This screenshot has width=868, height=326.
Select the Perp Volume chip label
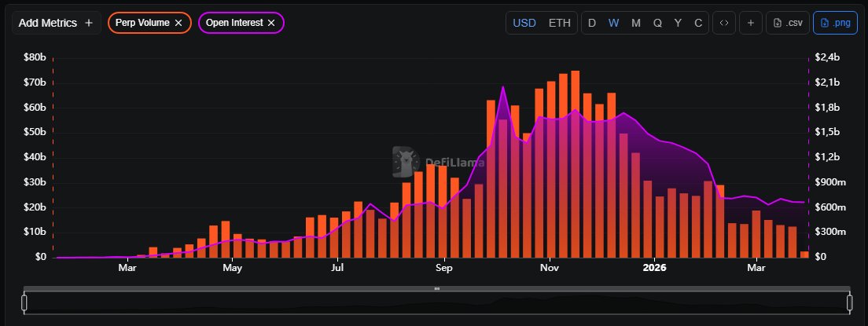142,23
